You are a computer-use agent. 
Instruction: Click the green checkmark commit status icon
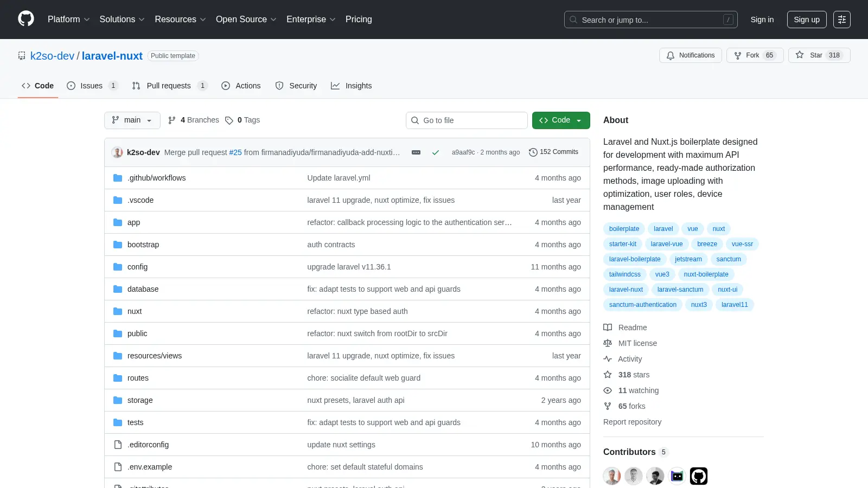(435, 152)
